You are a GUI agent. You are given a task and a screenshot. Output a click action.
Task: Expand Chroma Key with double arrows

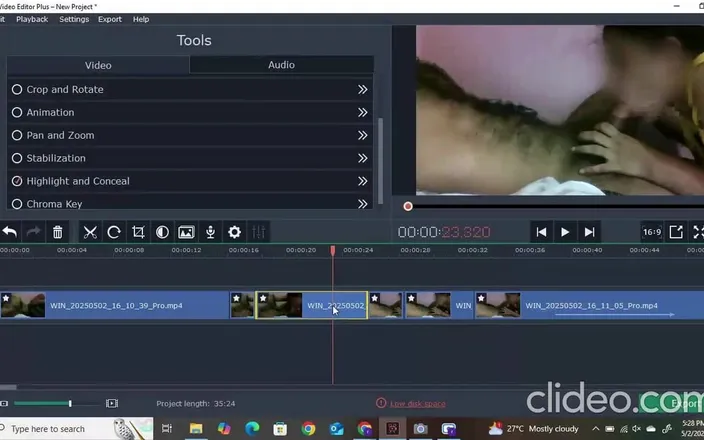click(x=362, y=204)
